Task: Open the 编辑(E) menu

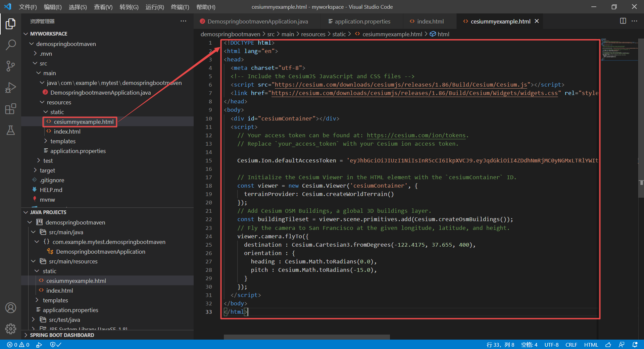Action: (53, 7)
